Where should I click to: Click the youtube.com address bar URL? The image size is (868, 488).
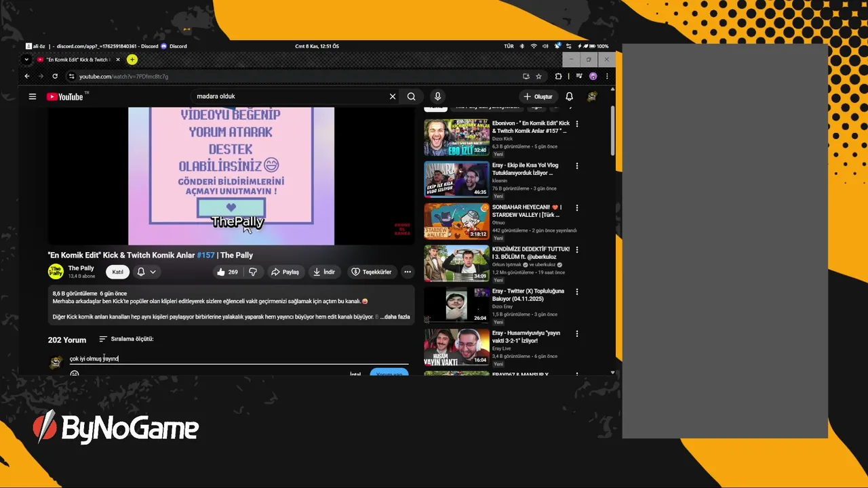[x=123, y=77]
